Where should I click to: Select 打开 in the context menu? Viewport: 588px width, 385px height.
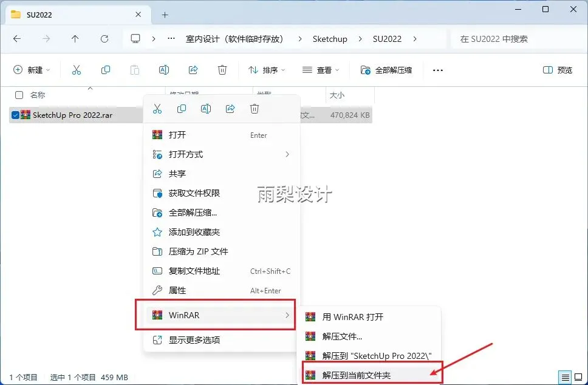click(x=222, y=135)
